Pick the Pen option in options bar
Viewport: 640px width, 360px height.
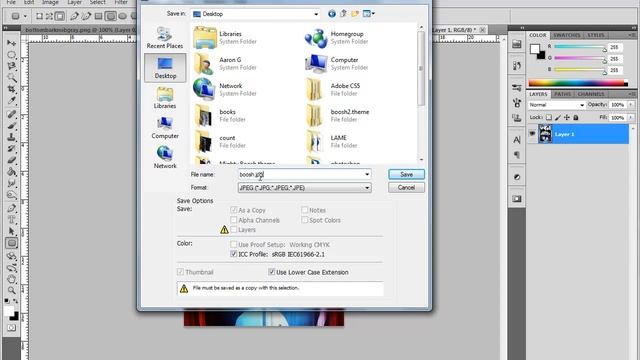(74, 16)
